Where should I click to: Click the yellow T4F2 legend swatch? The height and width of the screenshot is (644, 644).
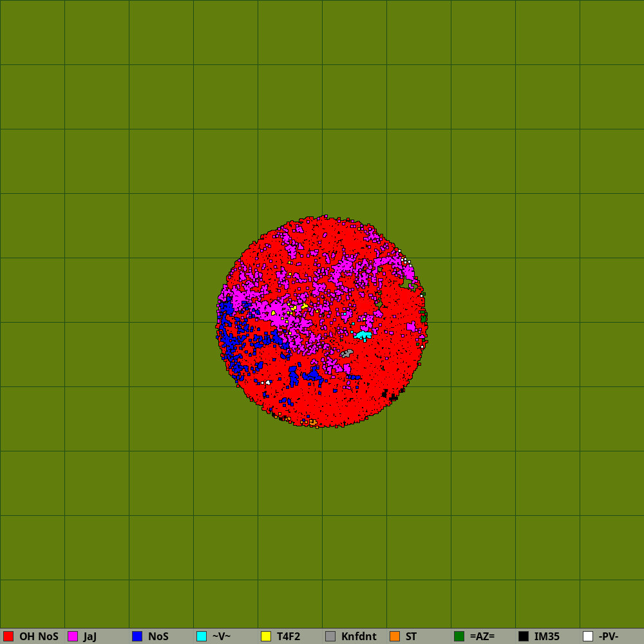pos(266,636)
